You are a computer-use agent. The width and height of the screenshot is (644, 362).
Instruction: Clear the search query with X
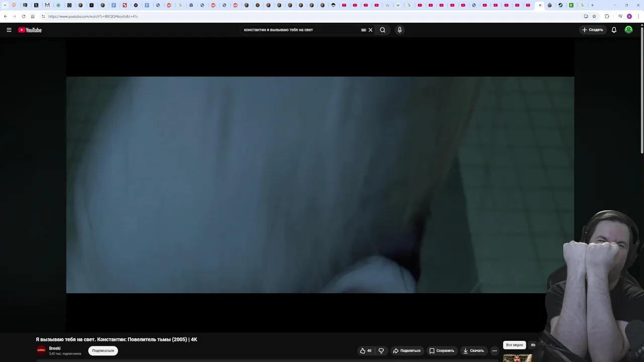pyautogui.click(x=370, y=30)
